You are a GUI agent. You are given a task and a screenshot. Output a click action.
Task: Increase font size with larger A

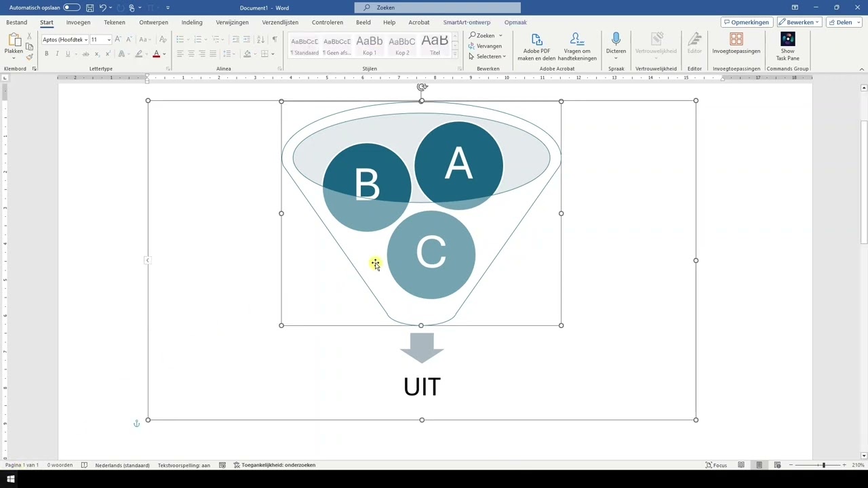(x=118, y=39)
